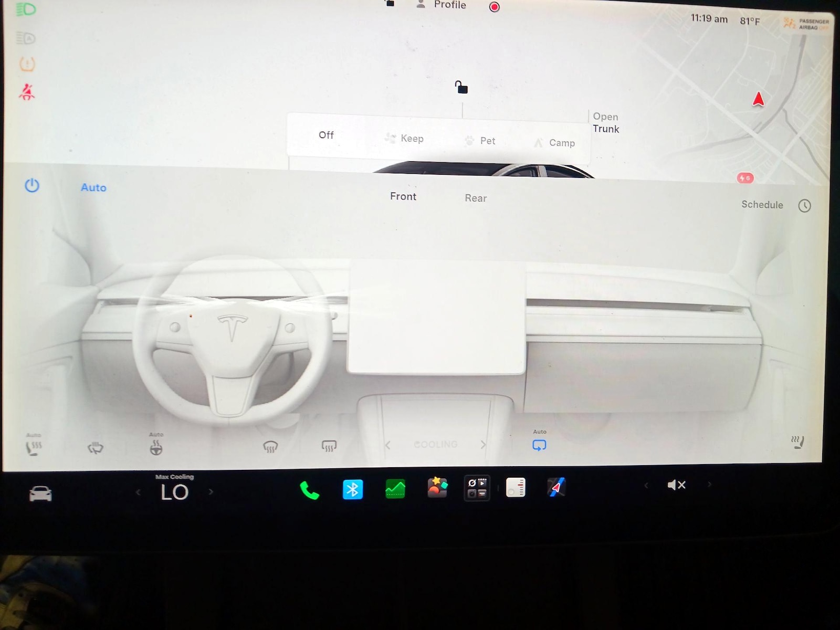
Task: Toggle Auto climate mode
Action: click(x=93, y=187)
